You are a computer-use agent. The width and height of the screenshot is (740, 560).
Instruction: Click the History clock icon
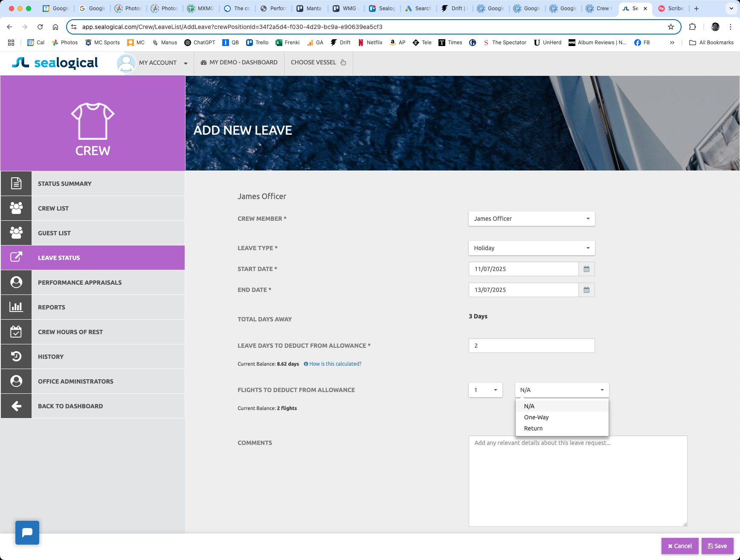[x=16, y=357]
